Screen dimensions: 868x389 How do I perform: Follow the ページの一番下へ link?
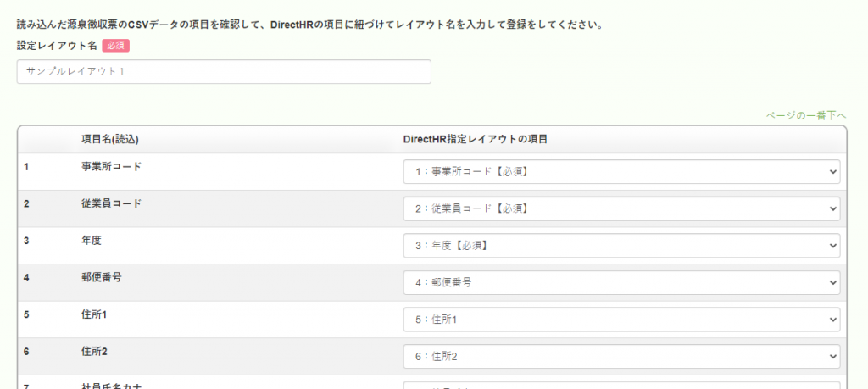point(806,115)
